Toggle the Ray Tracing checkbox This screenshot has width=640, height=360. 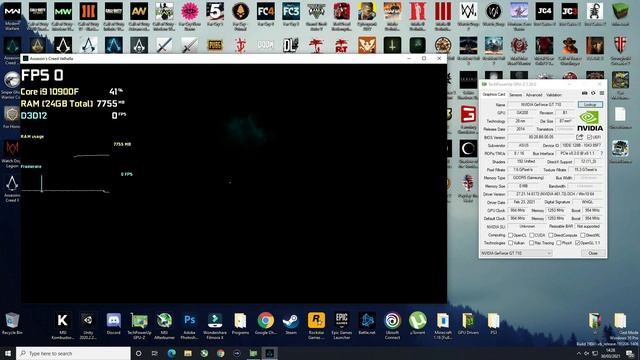pos(531,243)
